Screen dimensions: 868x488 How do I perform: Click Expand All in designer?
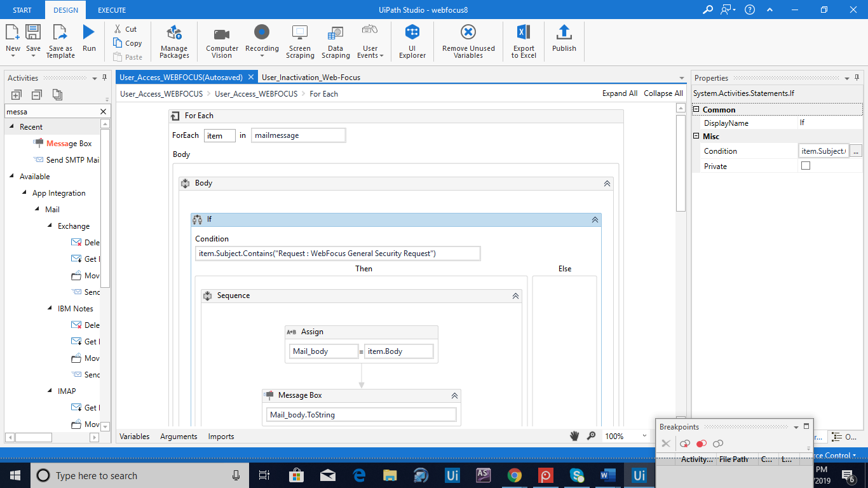tap(620, 93)
